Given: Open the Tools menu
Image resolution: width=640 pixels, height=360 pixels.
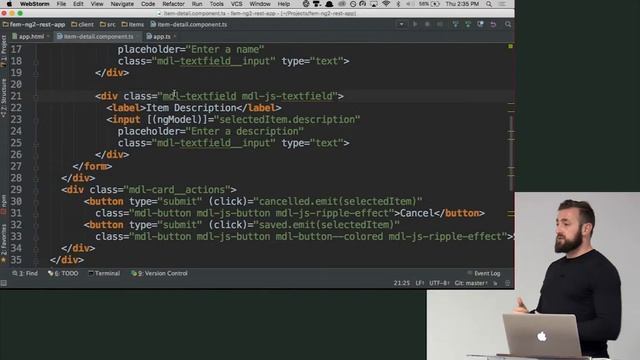Looking at the screenshot, I should point(216,4).
